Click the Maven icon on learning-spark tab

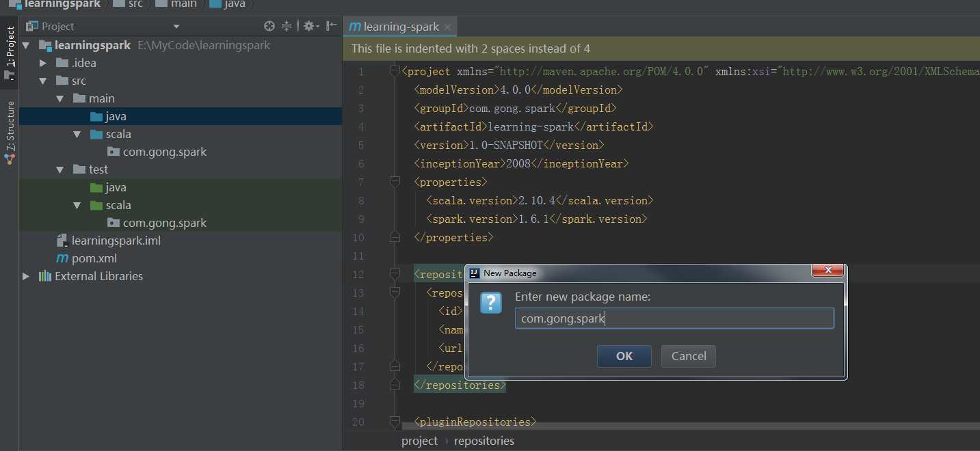[x=354, y=27]
